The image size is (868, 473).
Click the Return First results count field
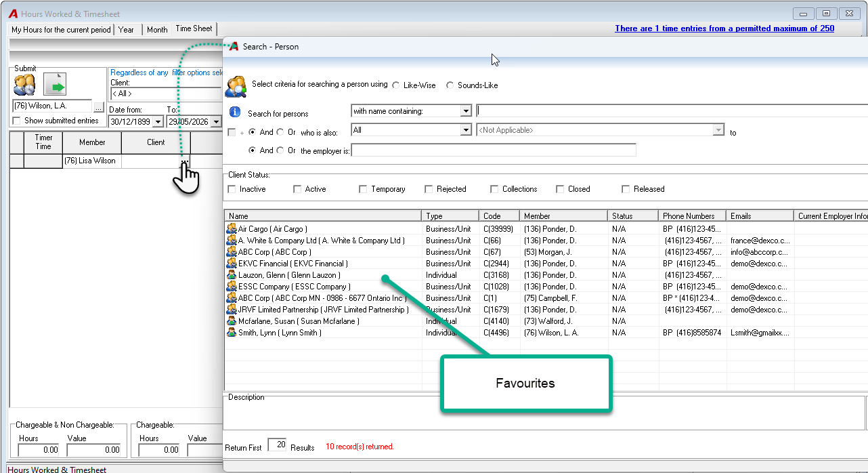point(278,445)
